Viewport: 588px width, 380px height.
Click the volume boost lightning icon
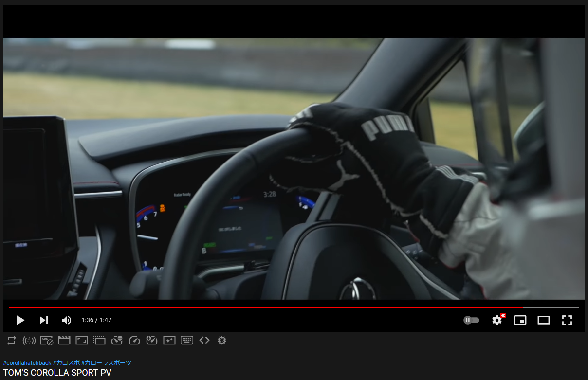click(29, 341)
